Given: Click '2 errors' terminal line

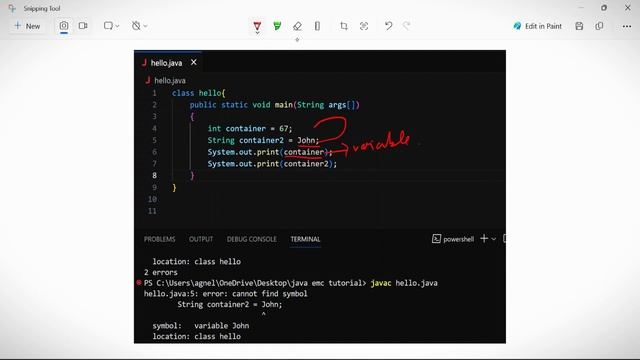Looking at the screenshot, I should point(160,272).
